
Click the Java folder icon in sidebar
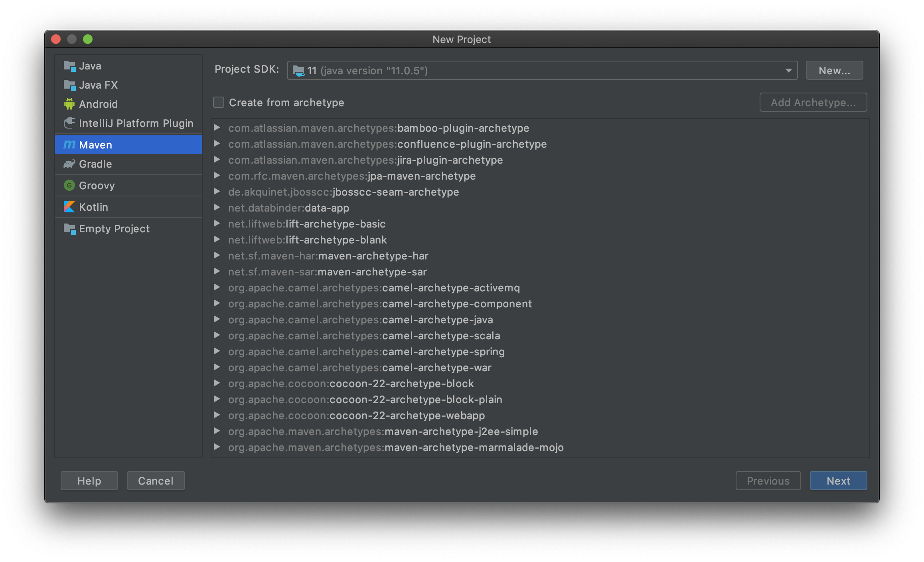click(x=69, y=66)
